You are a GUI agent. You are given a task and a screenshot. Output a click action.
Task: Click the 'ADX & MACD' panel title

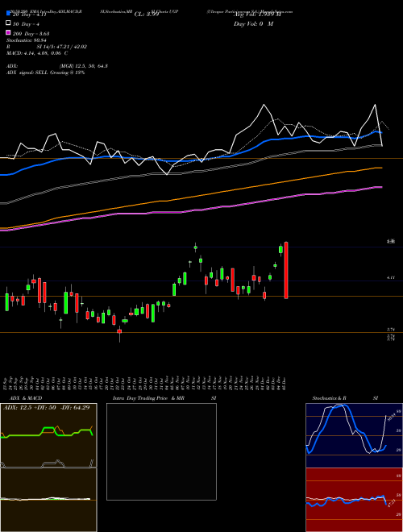pyautogui.click(x=26, y=398)
